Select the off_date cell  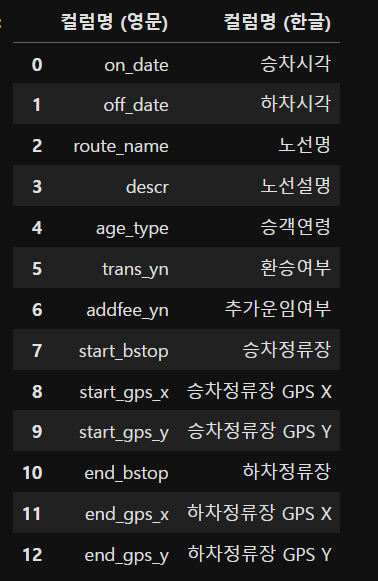(x=136, y=105)
